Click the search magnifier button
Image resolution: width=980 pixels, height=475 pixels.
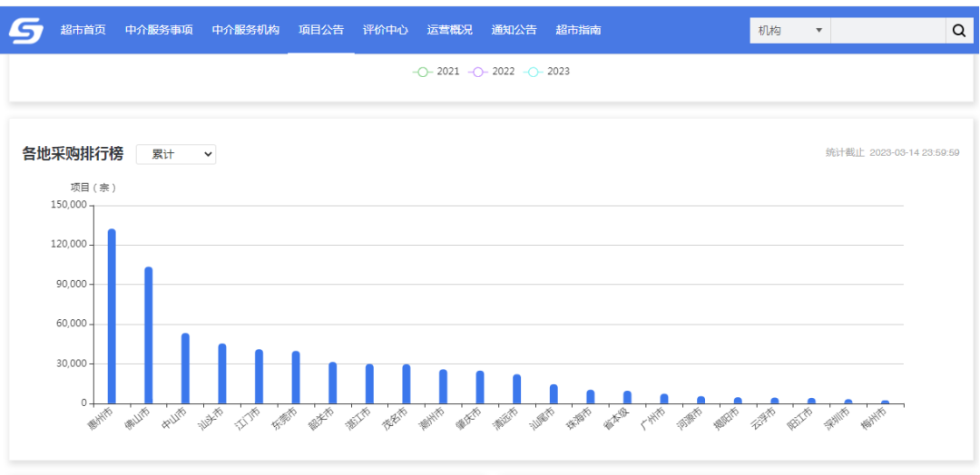[x=959, y=31]
